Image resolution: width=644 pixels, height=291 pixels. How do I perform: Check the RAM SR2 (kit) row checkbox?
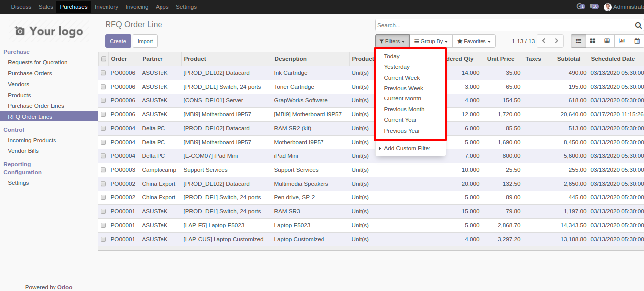(x=104, y=128)
